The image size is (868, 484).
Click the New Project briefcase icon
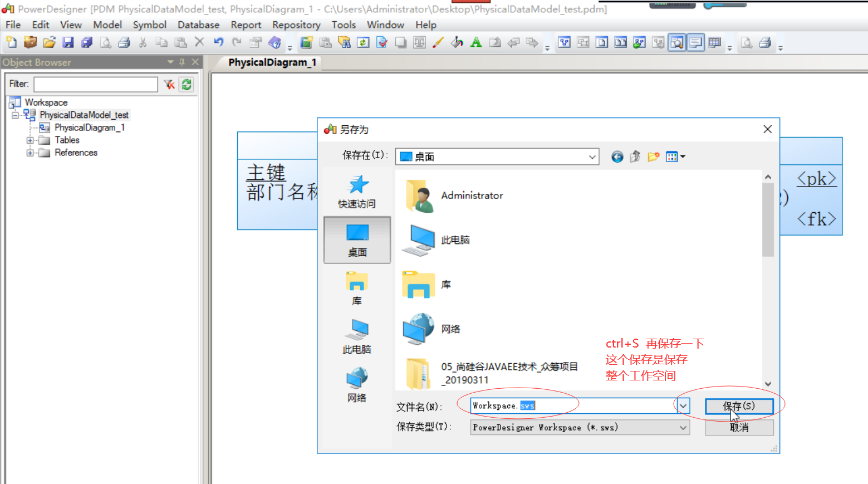coord(30,42)
